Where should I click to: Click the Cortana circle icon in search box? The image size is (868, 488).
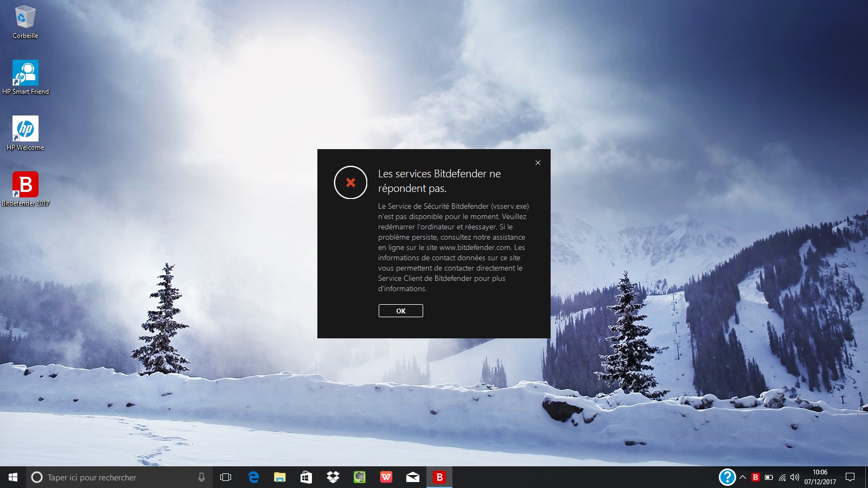coord(37,477)
